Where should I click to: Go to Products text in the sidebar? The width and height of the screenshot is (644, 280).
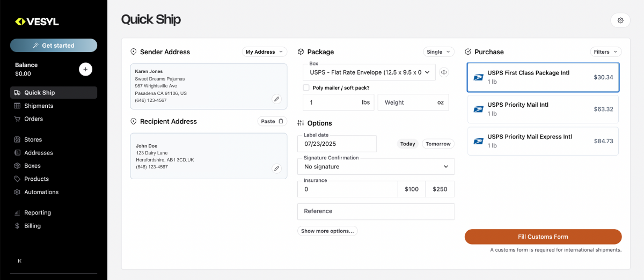pyautogui.click(x=36, y=179)
